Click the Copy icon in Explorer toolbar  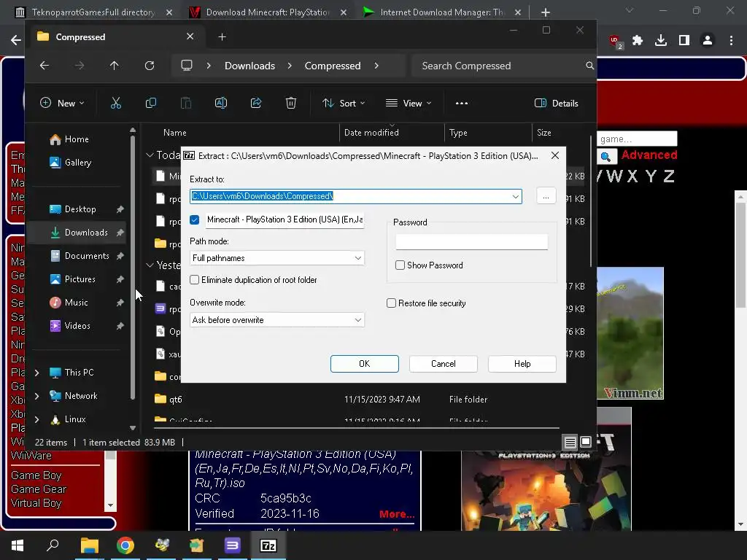(150, 103)
